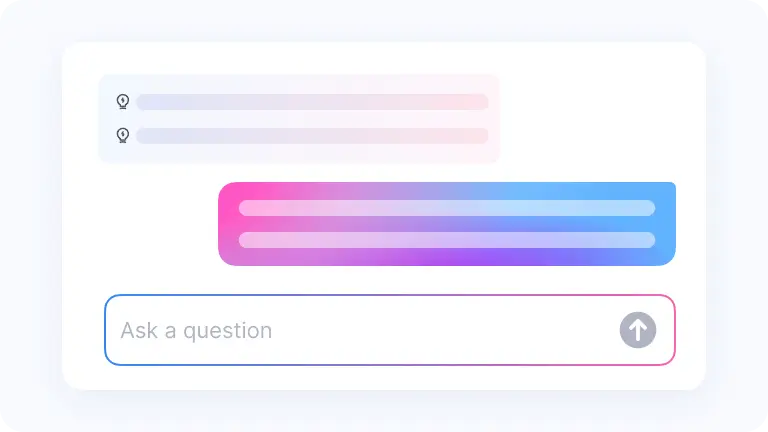Click empty area inside the question input box
Image resolution: width=768 pixels, height=432 pixels.
coord(441,330)
